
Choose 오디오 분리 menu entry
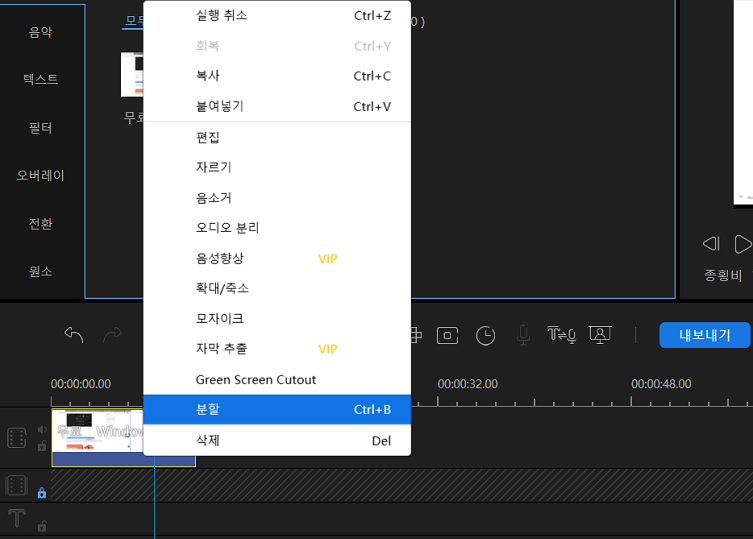277,228
